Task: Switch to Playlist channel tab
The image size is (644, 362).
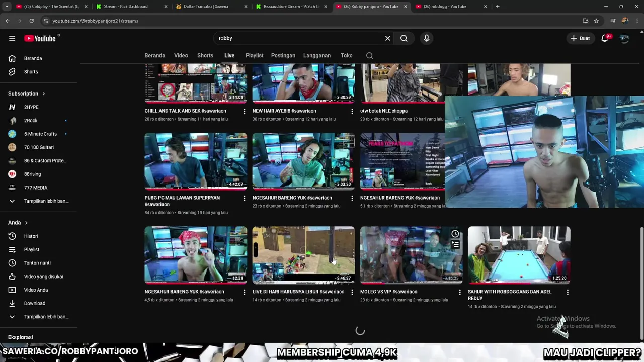Action: [254, 56]
